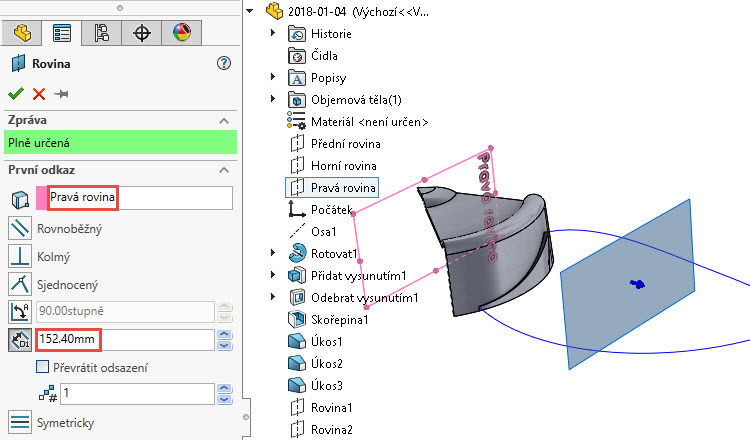This screenshot has height=440, width=750.
Task: Click the help icon beside Rovina
Action: pos(224,63)
